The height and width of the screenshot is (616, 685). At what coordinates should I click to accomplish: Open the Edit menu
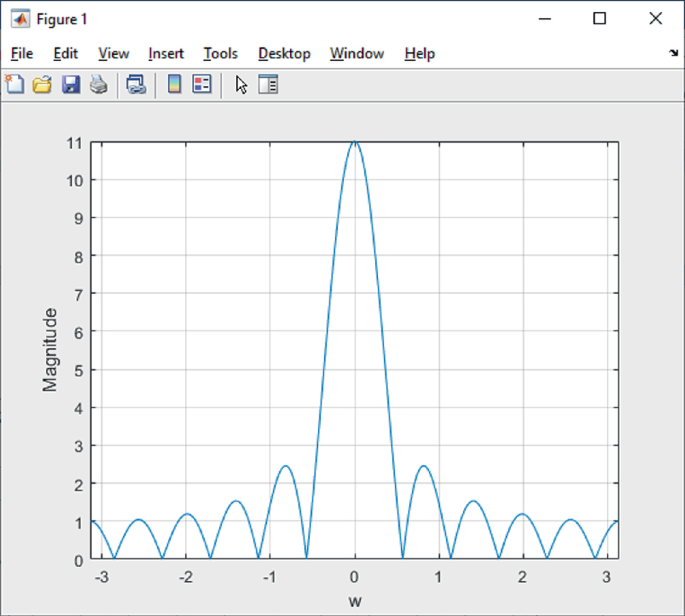click(66, 53)
